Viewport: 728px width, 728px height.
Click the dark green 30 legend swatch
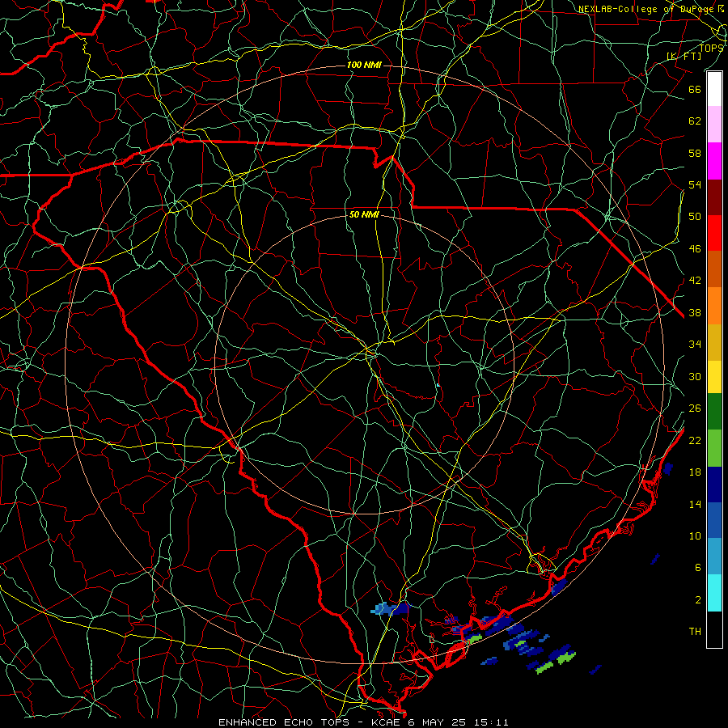point(715,412)
